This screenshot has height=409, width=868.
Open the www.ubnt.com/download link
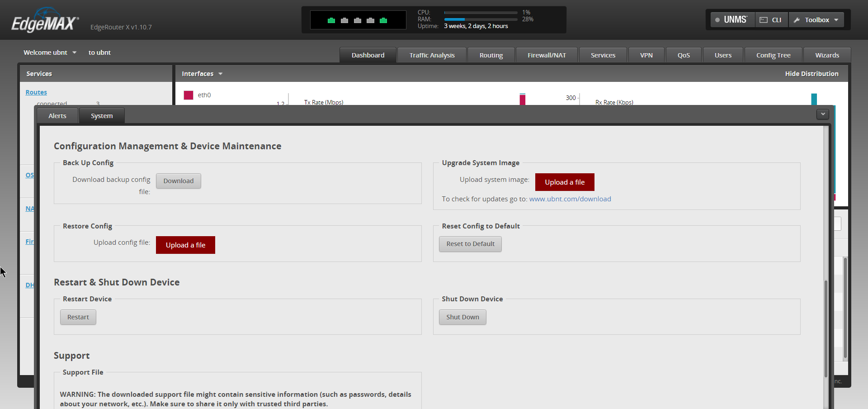tap(570, 199)
